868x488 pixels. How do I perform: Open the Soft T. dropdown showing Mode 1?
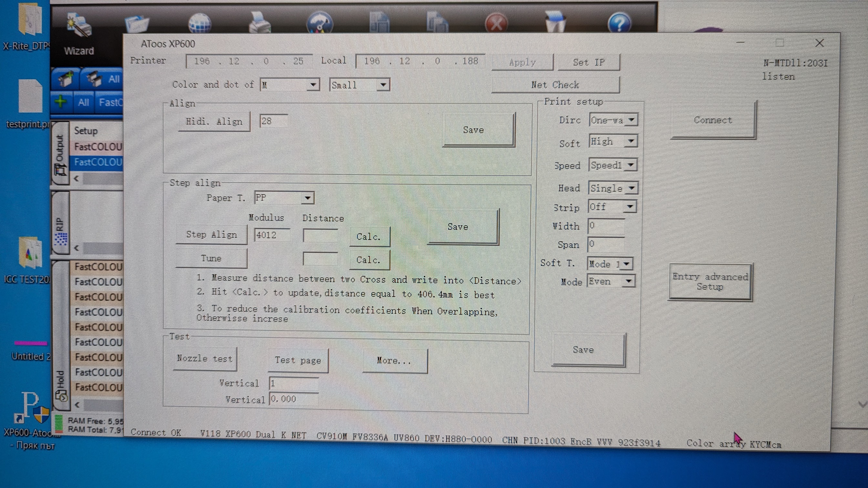coord(610,264)
